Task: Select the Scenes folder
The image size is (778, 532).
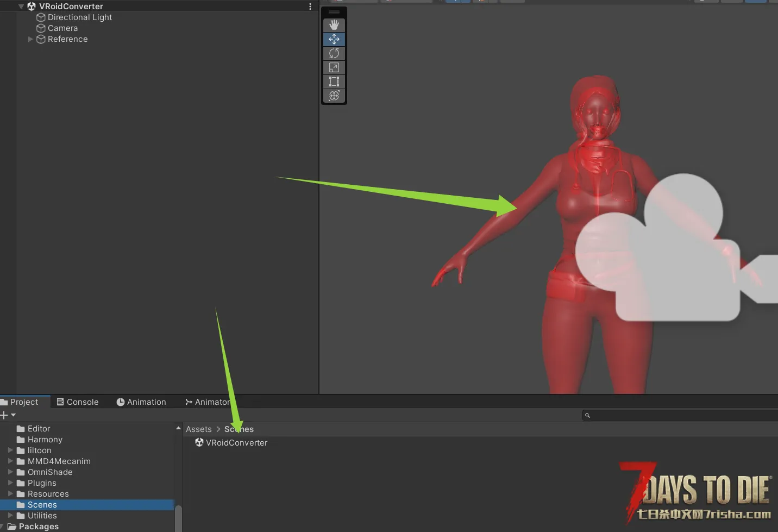Action: pyautogui.click(x=87, y=505)
